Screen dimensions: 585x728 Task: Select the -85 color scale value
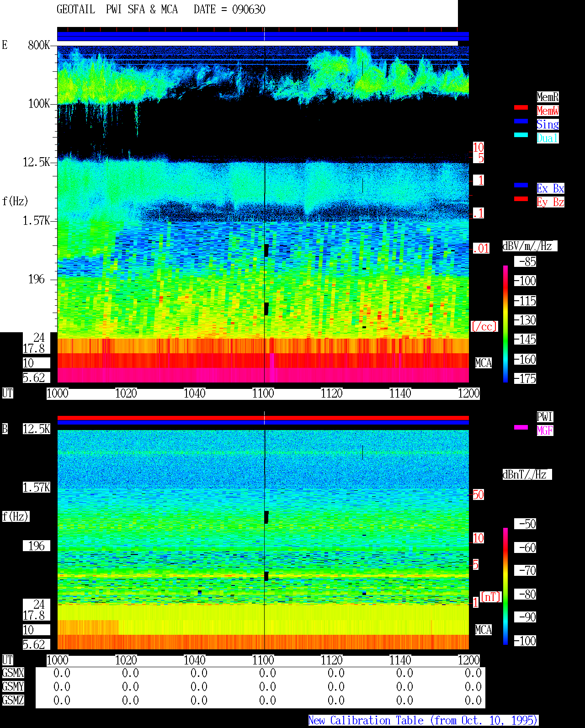click(526, 261)
